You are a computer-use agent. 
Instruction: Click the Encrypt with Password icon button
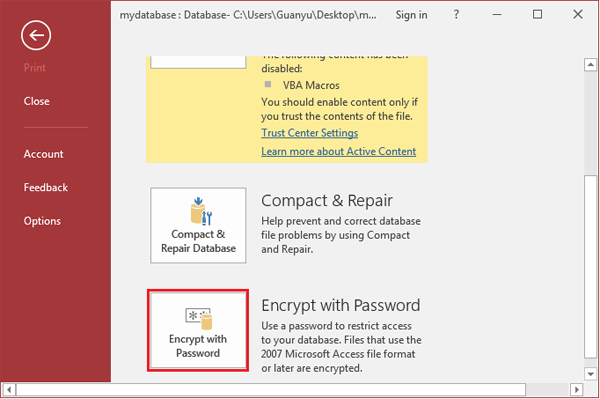point(198,330)
